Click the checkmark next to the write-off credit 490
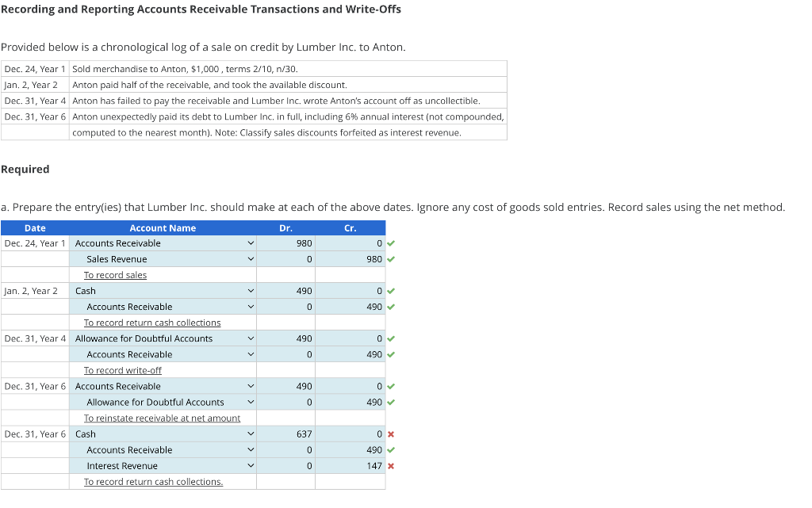Screen dimensions: 812x508 point(389,354)
